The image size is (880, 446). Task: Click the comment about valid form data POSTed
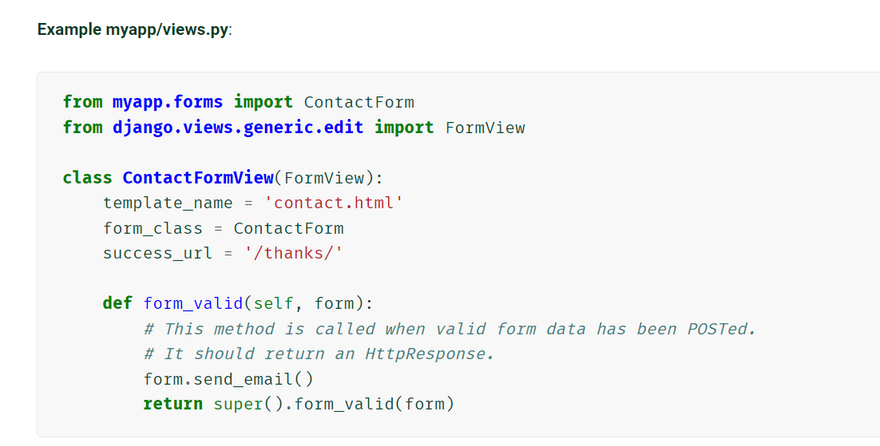point(450,328)
